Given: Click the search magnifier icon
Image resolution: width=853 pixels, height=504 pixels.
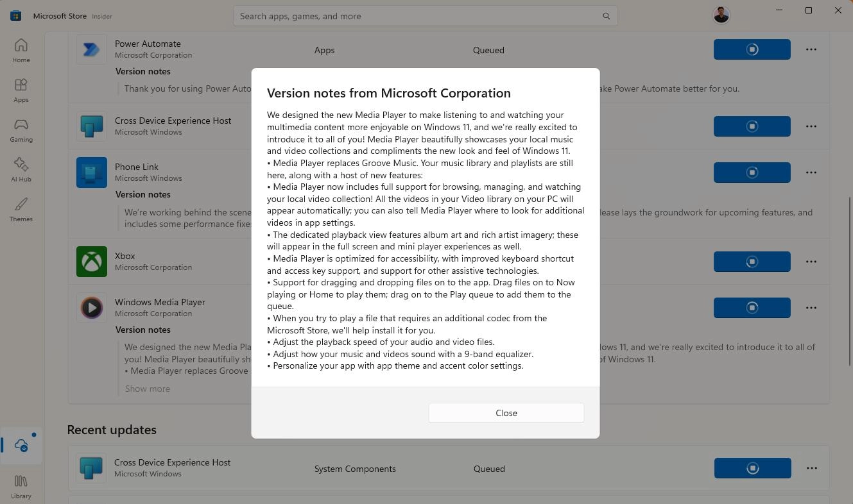Looking at the screenshot, I should 606,16.
